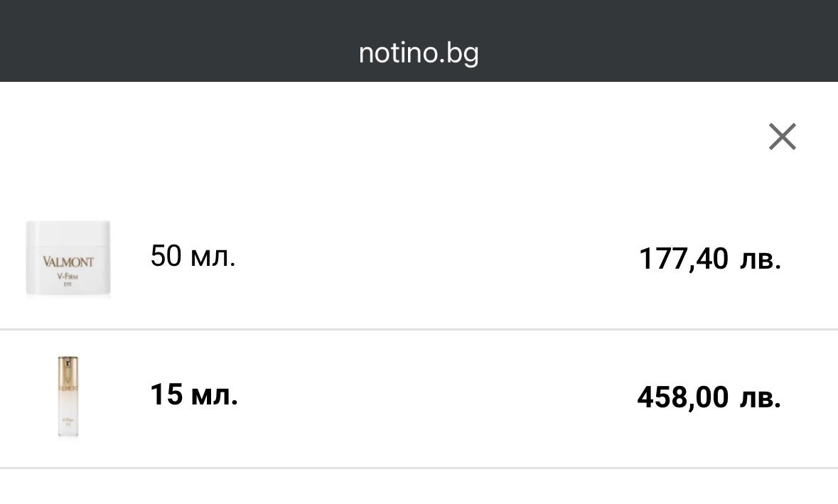This screenshot has height=504, width=838.
Task: Click the 50 мл. volume label
Action: 193,257
